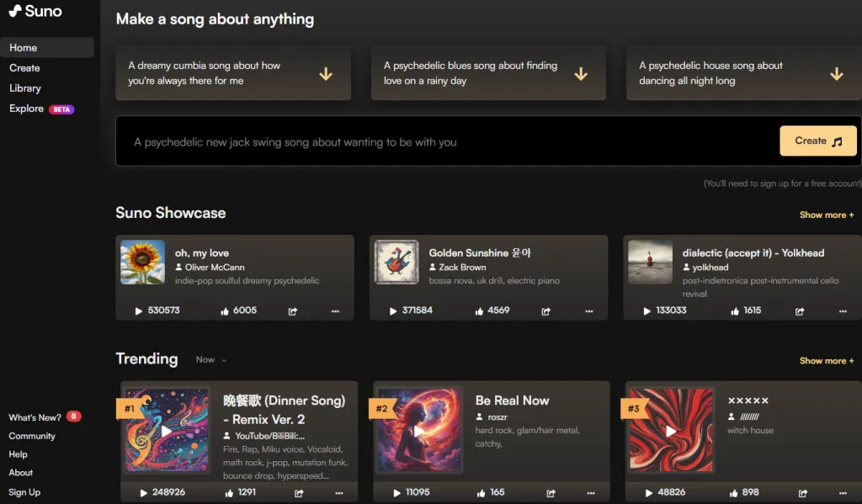Share the '×××××' witch house track

802,493
